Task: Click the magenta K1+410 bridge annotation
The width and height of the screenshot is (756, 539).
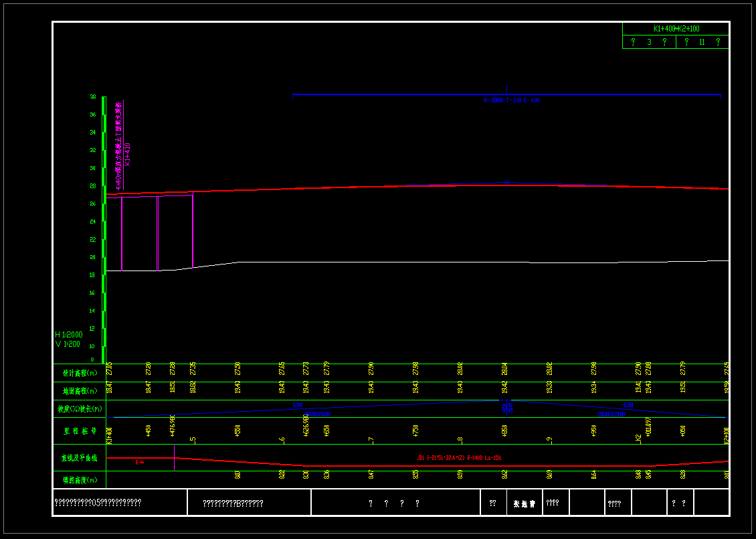Action: pyautogui.click(x=127, y=154)
